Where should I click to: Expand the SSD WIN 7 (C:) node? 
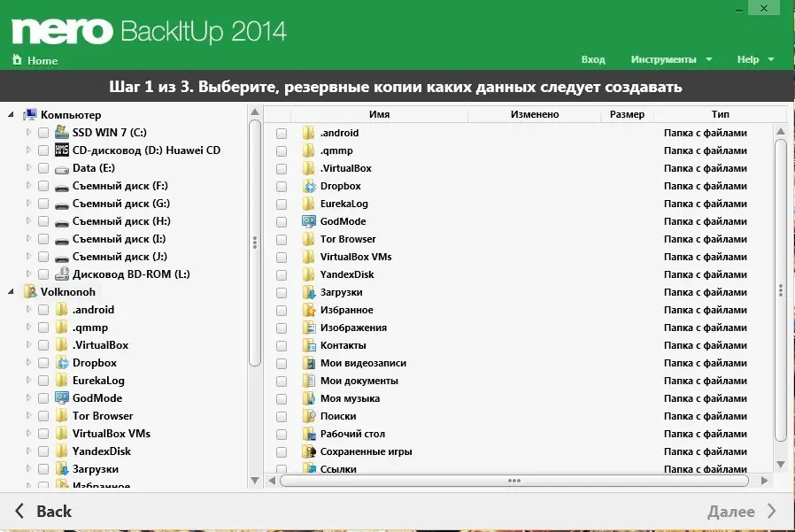click(x=28, y=133)
